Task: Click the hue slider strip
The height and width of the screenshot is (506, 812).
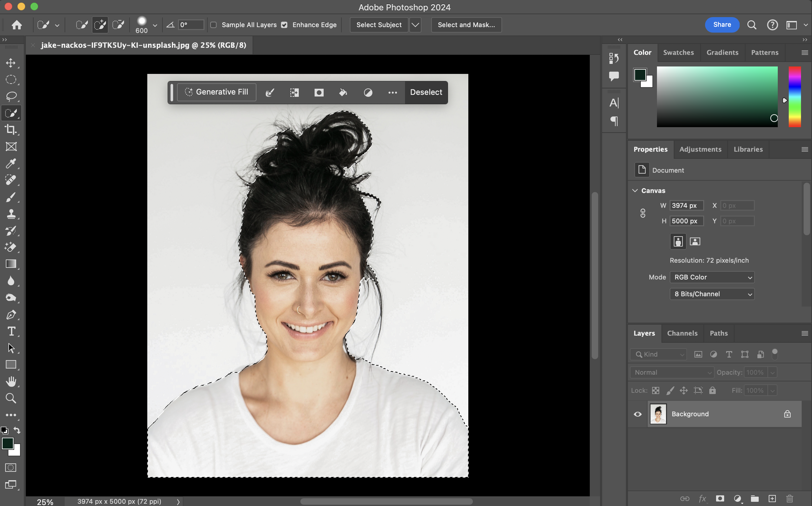Action: pyautogui.click(x=794, y=96)
